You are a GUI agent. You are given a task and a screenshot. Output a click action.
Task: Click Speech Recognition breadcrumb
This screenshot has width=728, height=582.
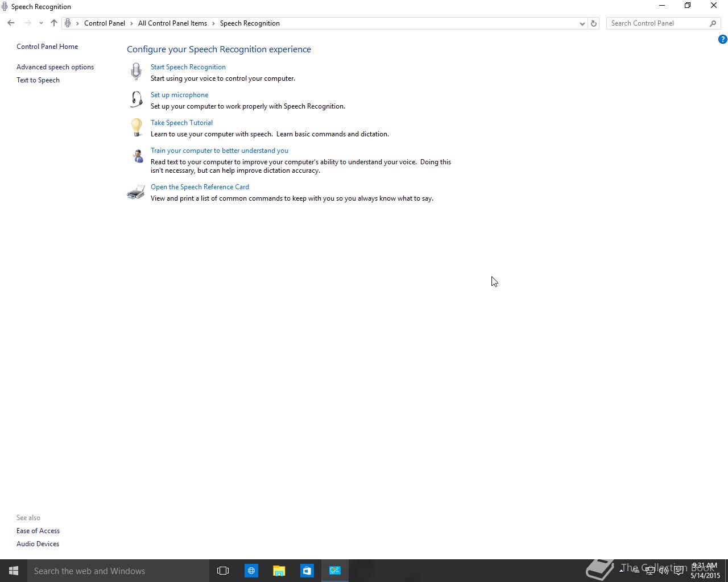[250, 23]
